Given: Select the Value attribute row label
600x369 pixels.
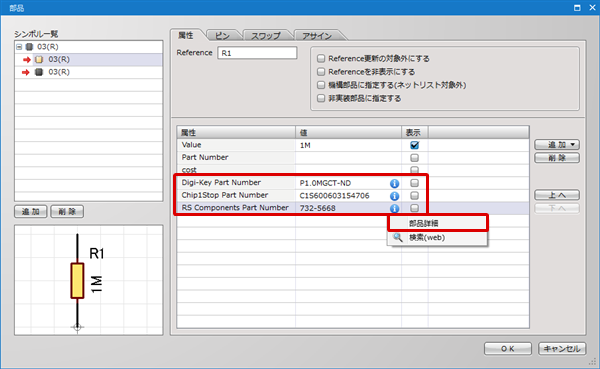Looking at the screenshot, I should pos(191,145).
